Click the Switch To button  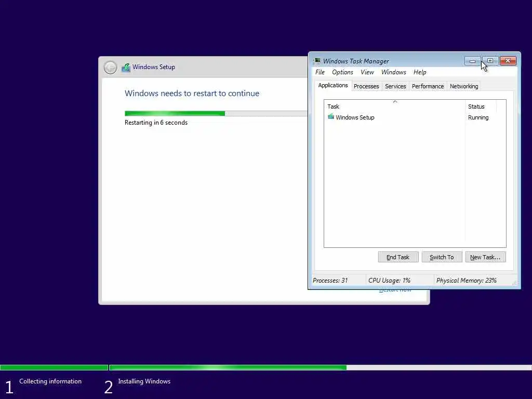442,257
